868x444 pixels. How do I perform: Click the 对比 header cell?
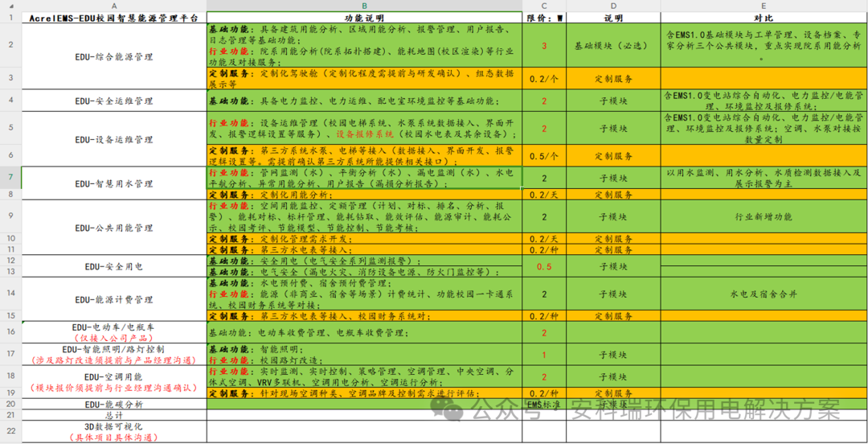(764, 18)
